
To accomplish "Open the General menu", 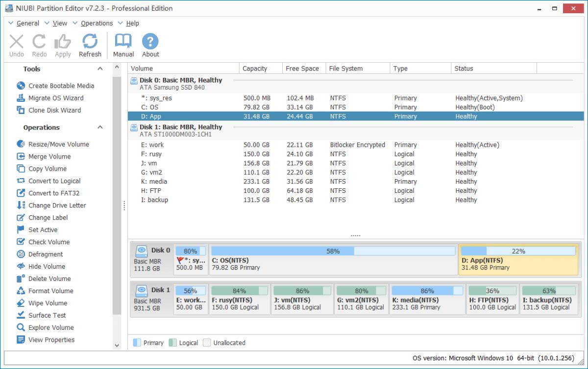I will (x=28, y=23).
